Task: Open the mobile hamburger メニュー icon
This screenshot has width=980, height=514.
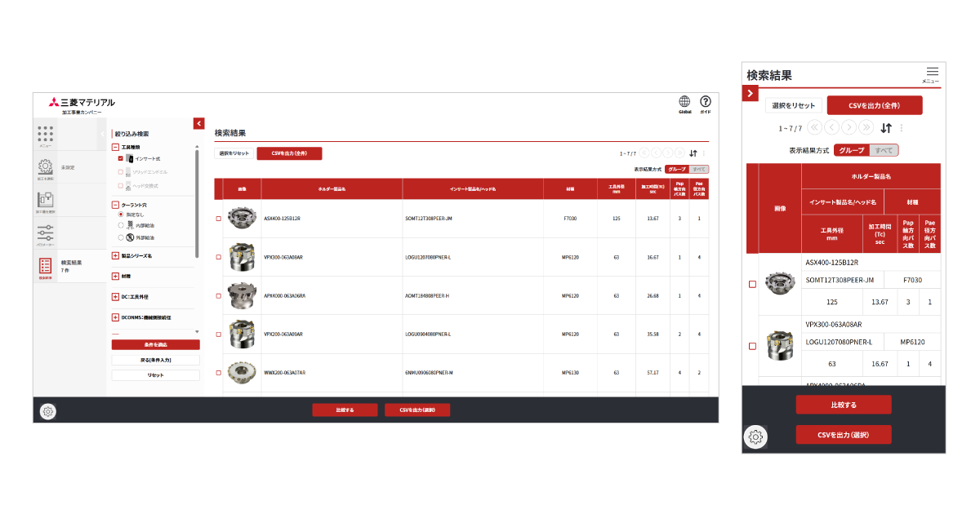Action: click(x=932, y=72)
